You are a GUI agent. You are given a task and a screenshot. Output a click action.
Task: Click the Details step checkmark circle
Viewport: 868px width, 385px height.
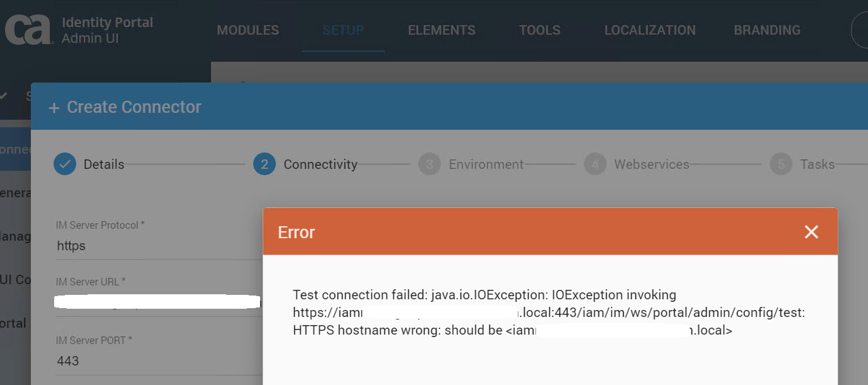pyautogui.click(x=64, y=164)
